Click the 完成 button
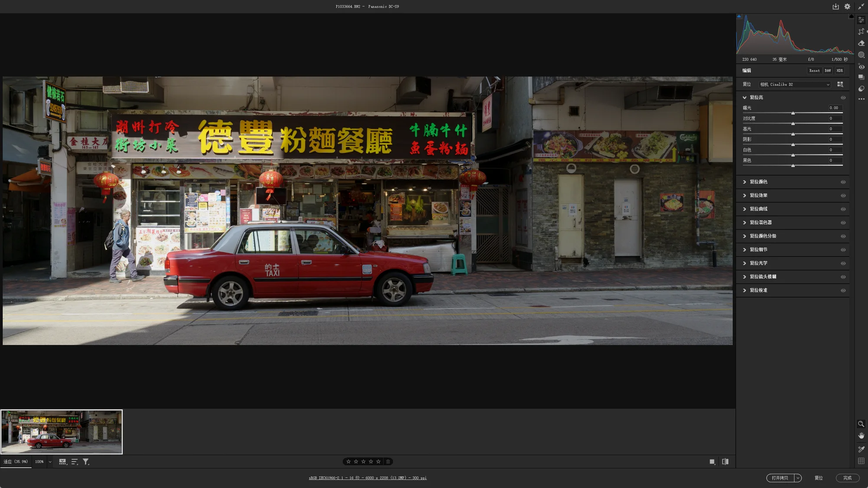The width and height of the screenshot is (868, 488). click(847, 478)
